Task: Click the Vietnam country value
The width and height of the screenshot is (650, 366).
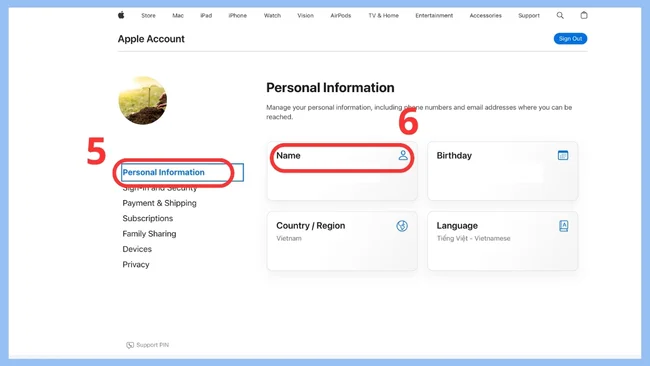Action: click(289, 238)
